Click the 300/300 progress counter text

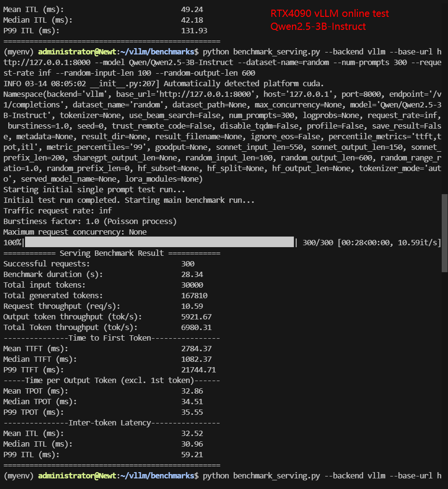pyautogui.click(x=317, y=242)
